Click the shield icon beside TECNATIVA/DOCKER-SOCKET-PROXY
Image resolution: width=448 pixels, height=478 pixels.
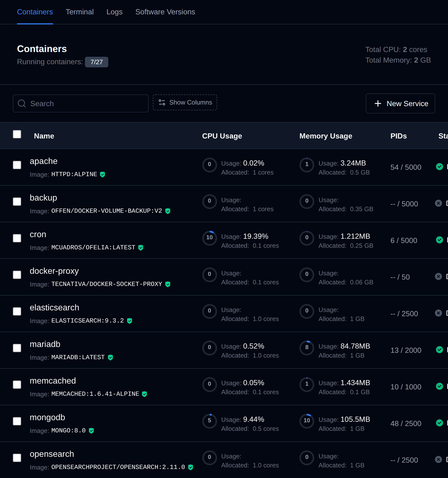(168, 284)
